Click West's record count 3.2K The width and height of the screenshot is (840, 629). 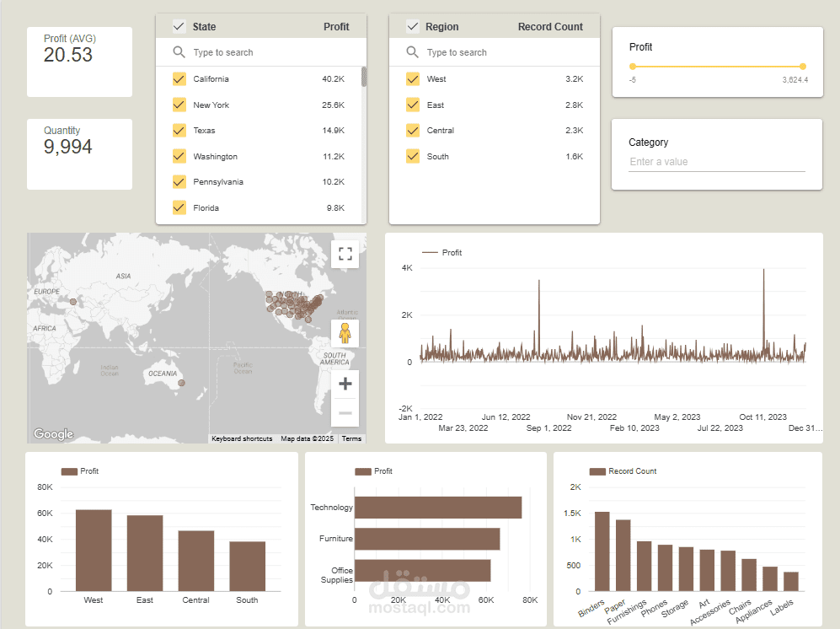click(x=575, y=78)
